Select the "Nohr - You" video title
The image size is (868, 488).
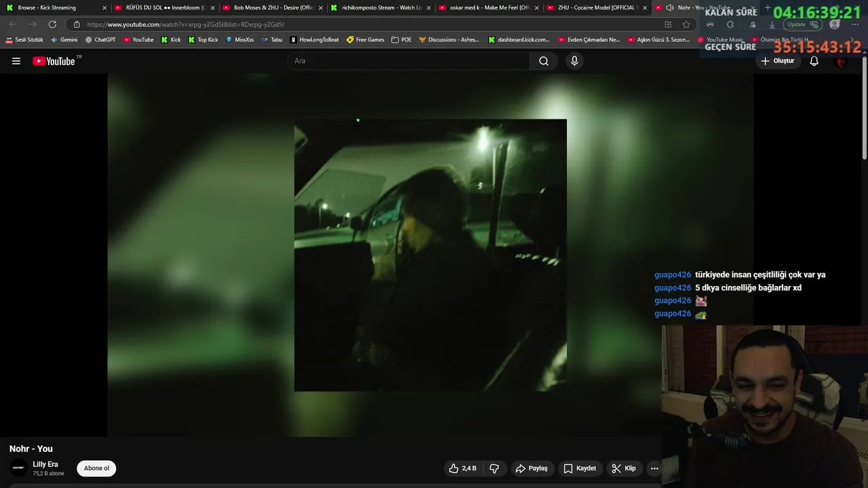point(31,449)
